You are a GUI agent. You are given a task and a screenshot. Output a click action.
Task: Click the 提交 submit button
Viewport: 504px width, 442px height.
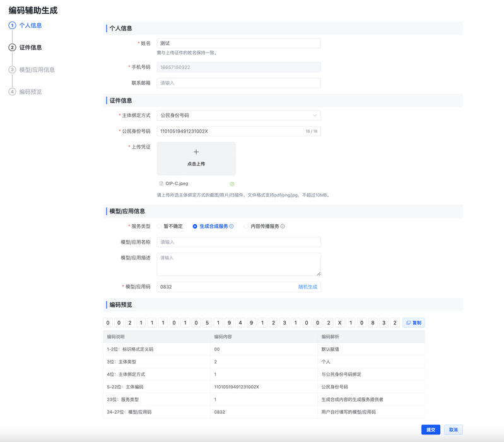click(x=430, y=429)
